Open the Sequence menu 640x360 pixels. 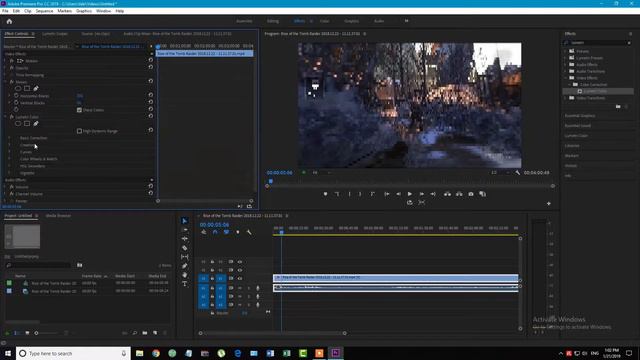(x=44, y=11)
